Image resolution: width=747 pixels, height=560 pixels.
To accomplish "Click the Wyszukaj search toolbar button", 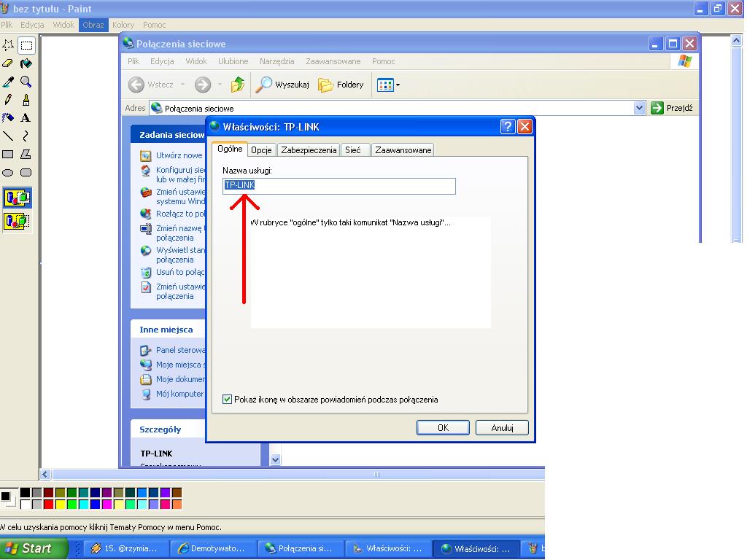I will [282, 85].
